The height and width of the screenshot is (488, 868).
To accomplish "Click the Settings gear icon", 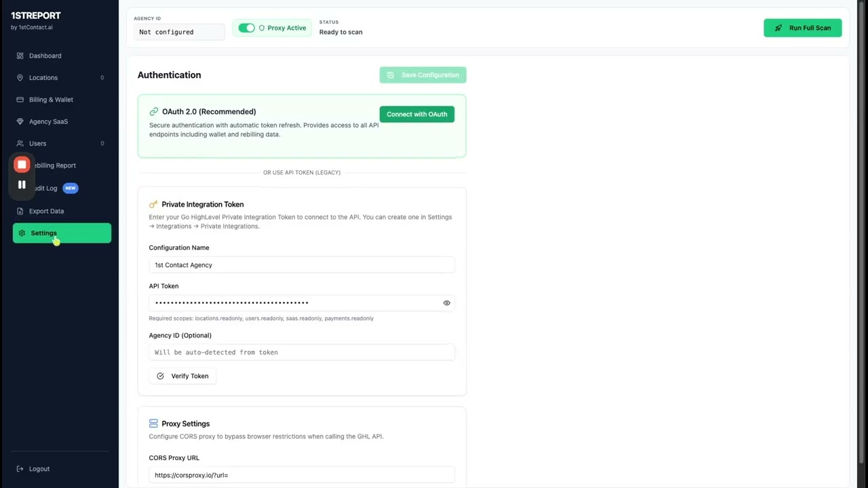I will click(x=22, y=233).
